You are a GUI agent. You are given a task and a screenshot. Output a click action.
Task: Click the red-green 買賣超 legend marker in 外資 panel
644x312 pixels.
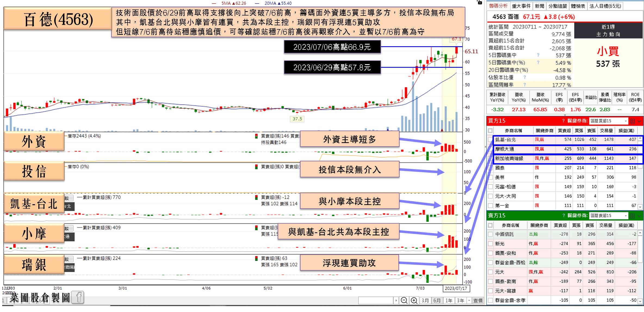click(x=256, y=136)
